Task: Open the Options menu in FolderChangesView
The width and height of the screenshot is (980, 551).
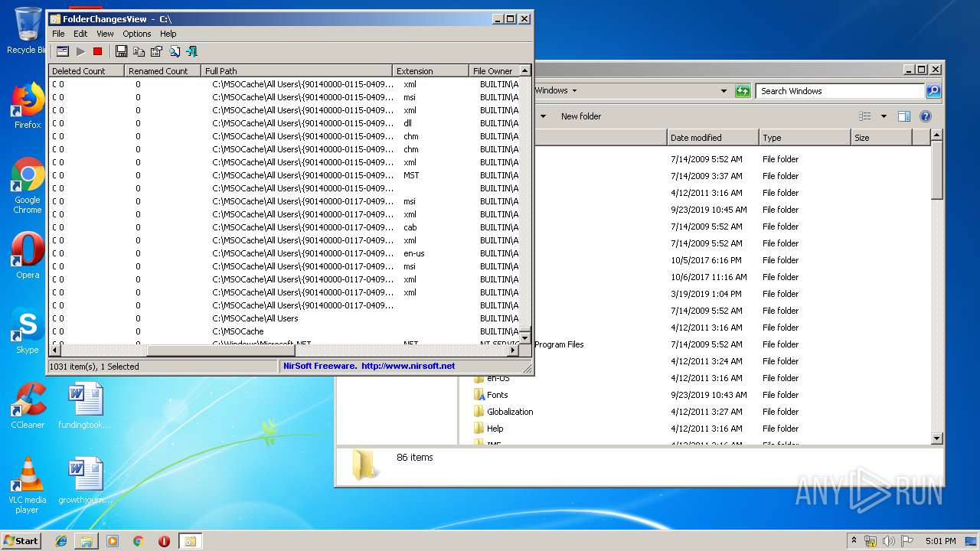Action: [x=137, y=34]
